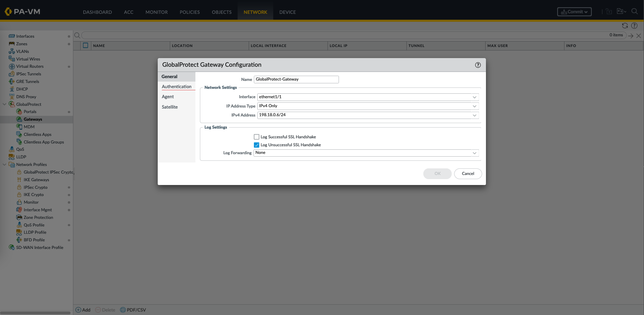The height and width of the screenshot is (315, 644).
Task: Enable Log Successful SSL Handshake checkbox
Action: coord(257,137)
